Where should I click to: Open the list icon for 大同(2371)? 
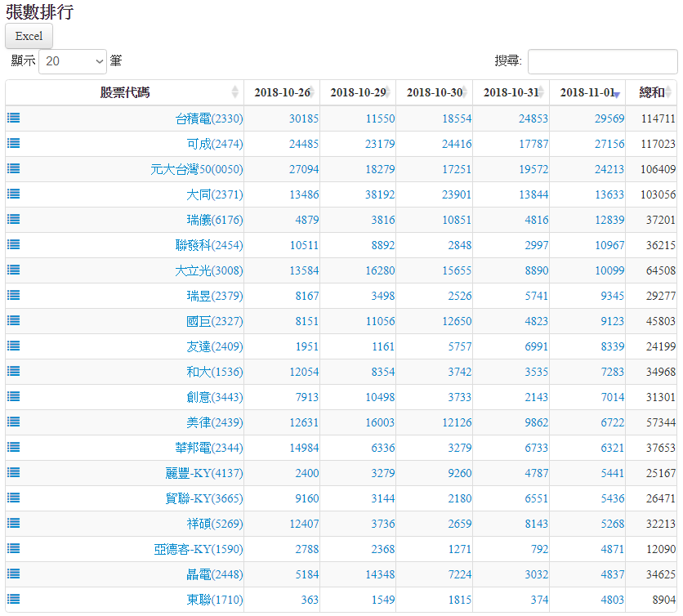(13, 194)
